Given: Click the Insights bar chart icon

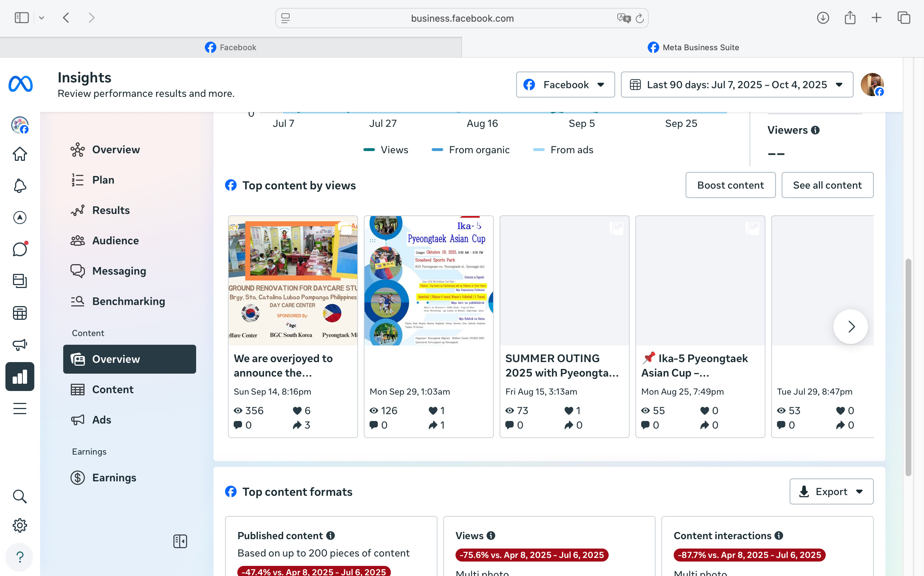Looking at the screenshot, I should [x=20, y=377].
